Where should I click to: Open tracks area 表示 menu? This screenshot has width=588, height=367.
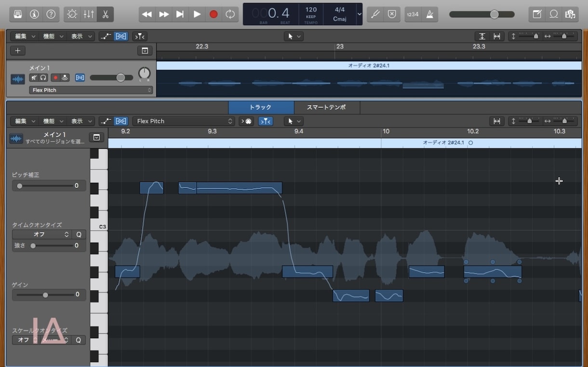click(81, 36)
